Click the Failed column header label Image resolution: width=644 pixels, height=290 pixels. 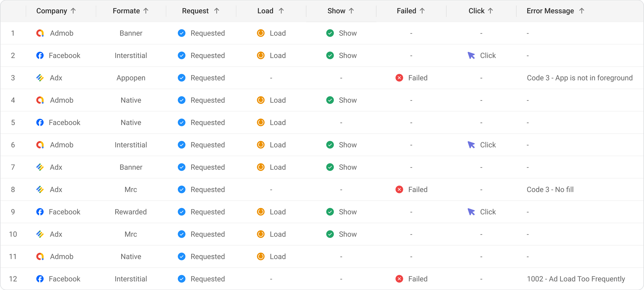[x=406, y=11]
